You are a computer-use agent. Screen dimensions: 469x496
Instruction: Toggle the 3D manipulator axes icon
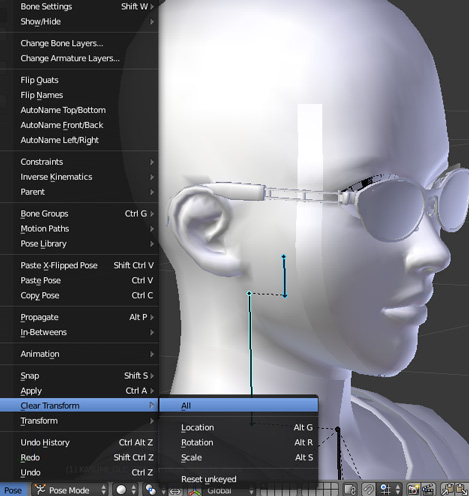pos(195,491)
